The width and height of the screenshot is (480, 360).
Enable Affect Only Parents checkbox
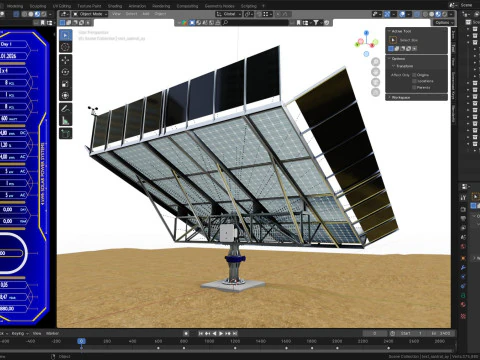pos(414,87)
